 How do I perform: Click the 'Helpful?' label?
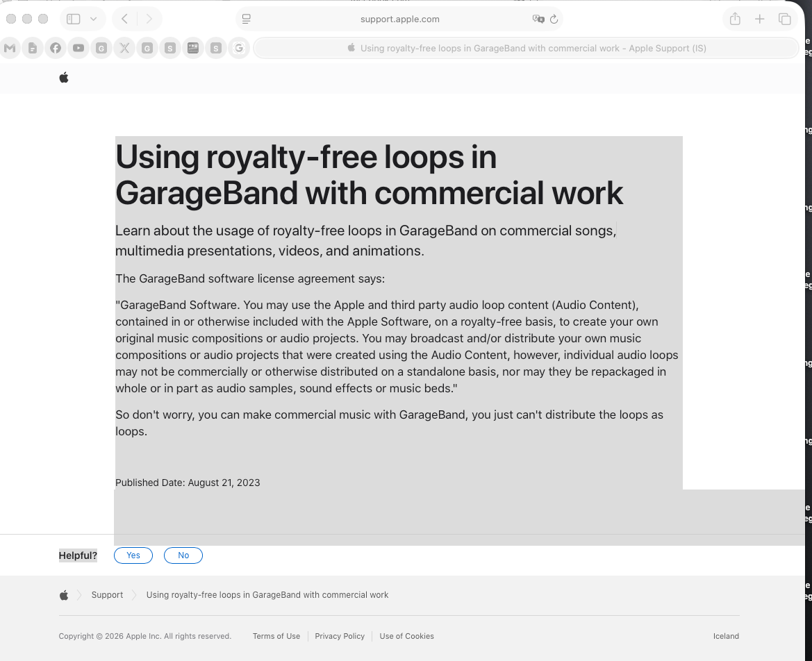pos(78,555)
